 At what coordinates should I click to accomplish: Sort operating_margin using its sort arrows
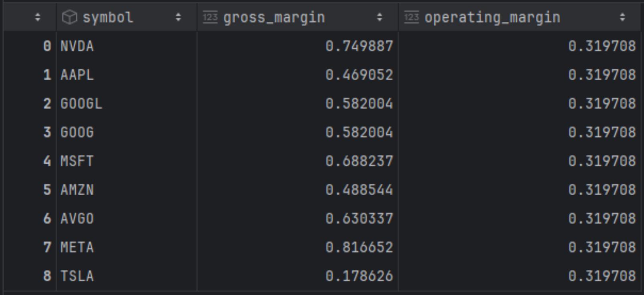[622, 17]
